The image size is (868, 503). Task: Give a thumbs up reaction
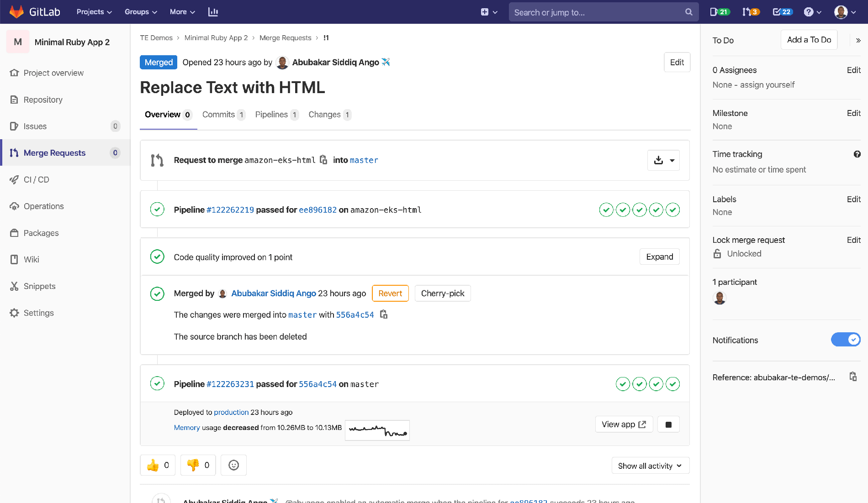click(157, 465)
